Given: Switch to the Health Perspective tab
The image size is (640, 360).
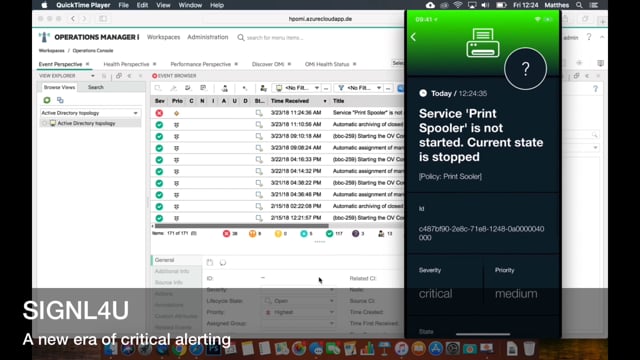Looking at the screenshot, I should 126,64.
